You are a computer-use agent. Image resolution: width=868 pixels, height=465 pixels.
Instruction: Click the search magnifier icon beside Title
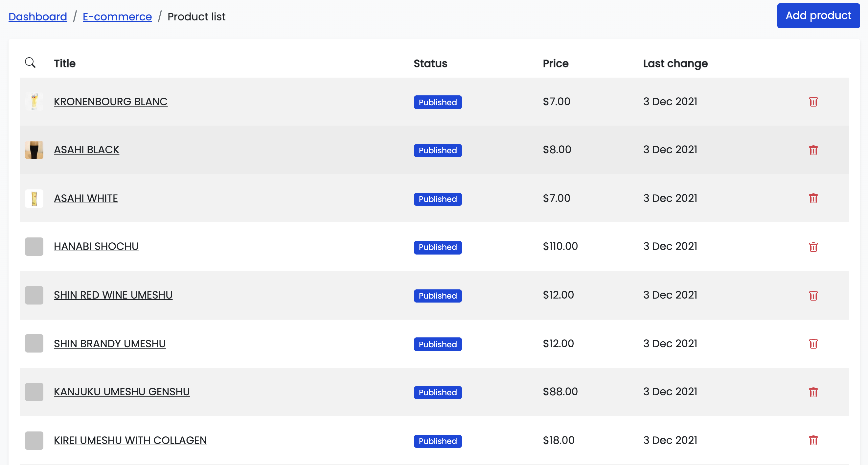(30, 62)
